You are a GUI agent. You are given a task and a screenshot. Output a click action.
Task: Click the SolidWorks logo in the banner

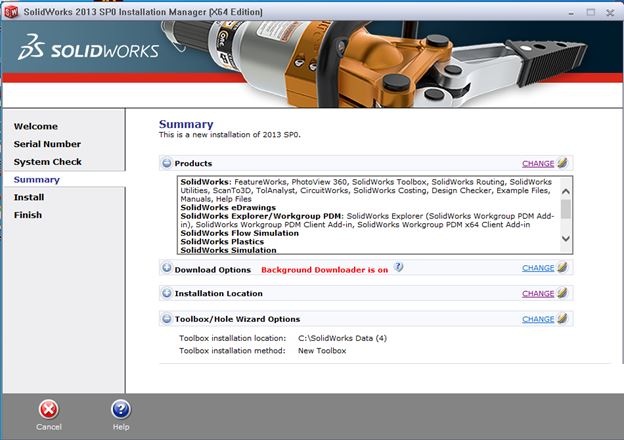(88, 47)
